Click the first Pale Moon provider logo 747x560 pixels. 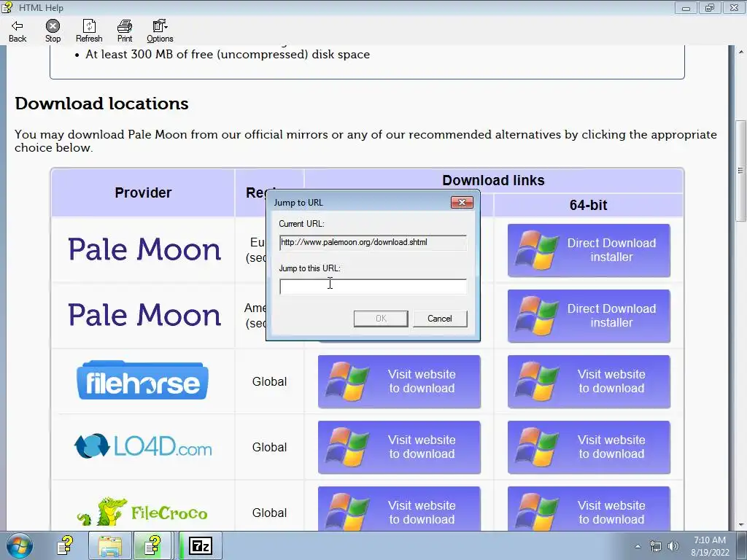144,249
